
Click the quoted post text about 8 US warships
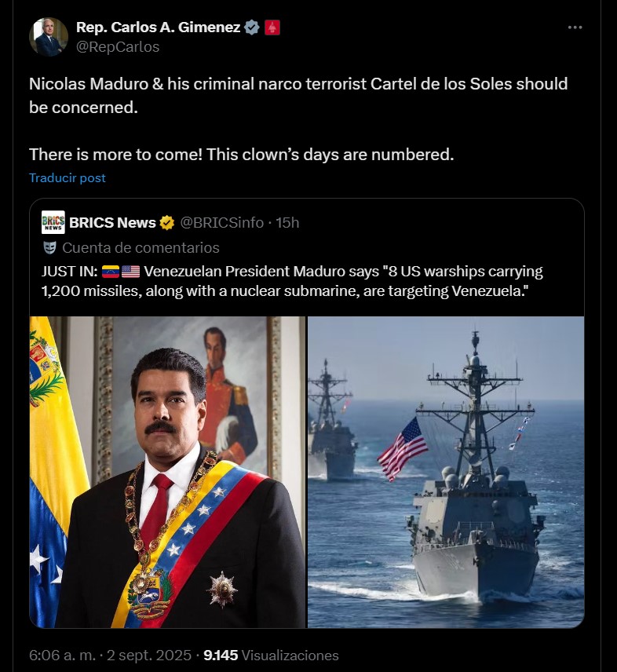coord(292,281)
